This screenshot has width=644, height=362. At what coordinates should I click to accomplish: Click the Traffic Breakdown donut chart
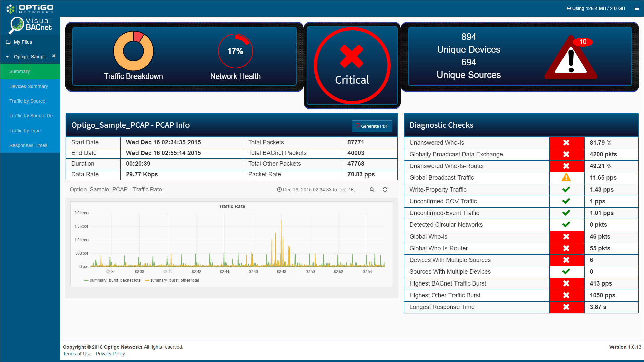[x=133, y=51]
